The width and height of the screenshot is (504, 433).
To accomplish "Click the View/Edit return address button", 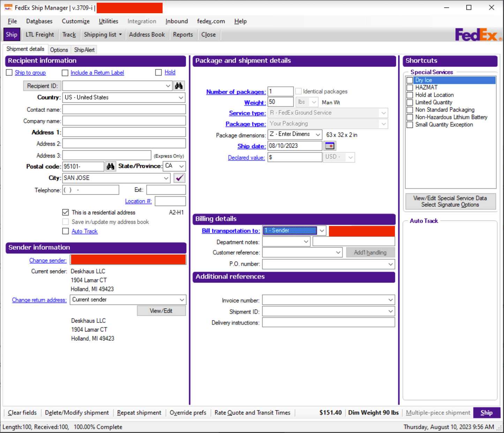I will pyautogui.click(x=161, y=311).
